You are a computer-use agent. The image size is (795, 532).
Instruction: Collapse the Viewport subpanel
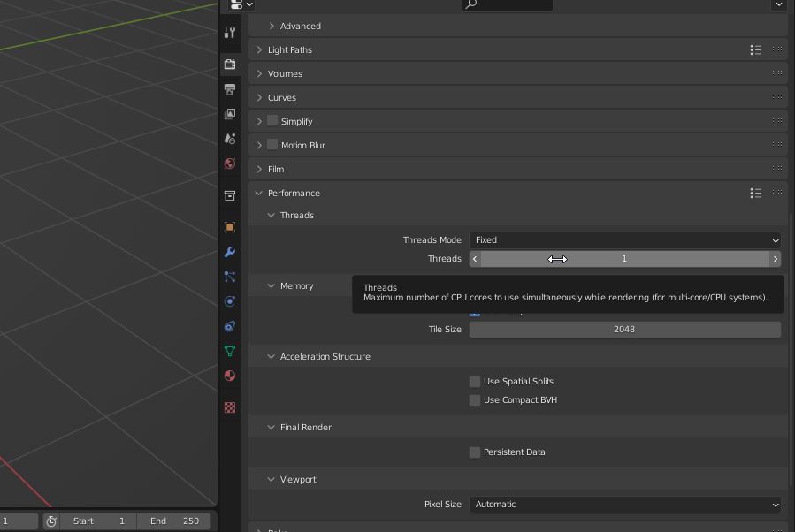(x=271, y=479)
